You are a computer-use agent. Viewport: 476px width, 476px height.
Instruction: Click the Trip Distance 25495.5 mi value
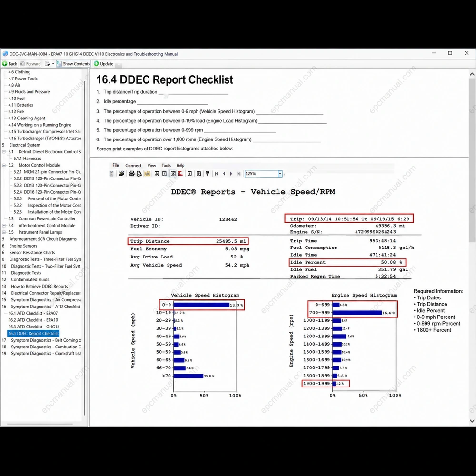[231, 241]
